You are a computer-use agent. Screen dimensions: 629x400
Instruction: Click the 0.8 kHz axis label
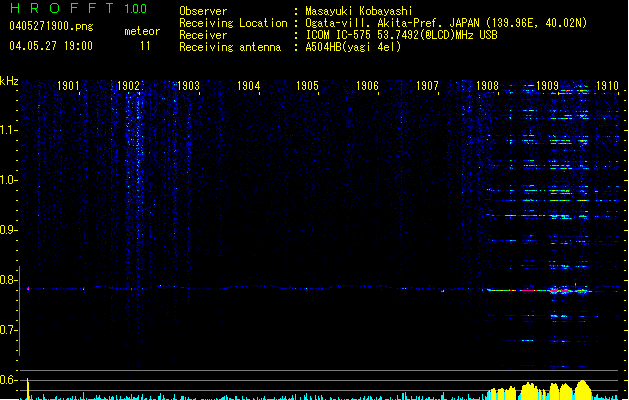pyautogui.click(x=9, y=280)
